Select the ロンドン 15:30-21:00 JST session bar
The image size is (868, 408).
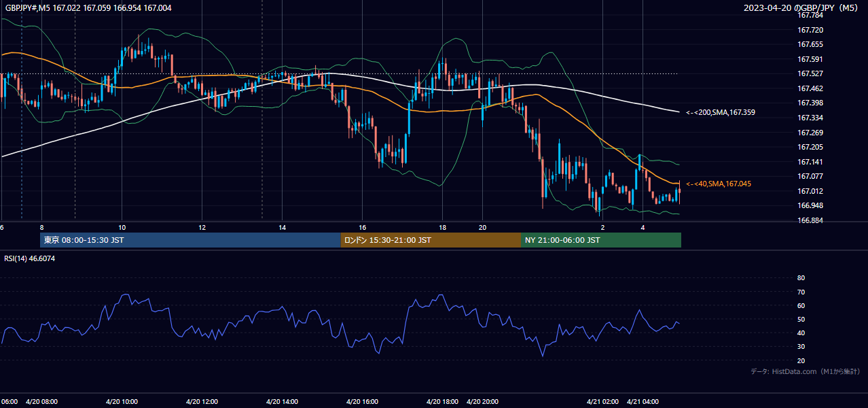pos(431,240)
